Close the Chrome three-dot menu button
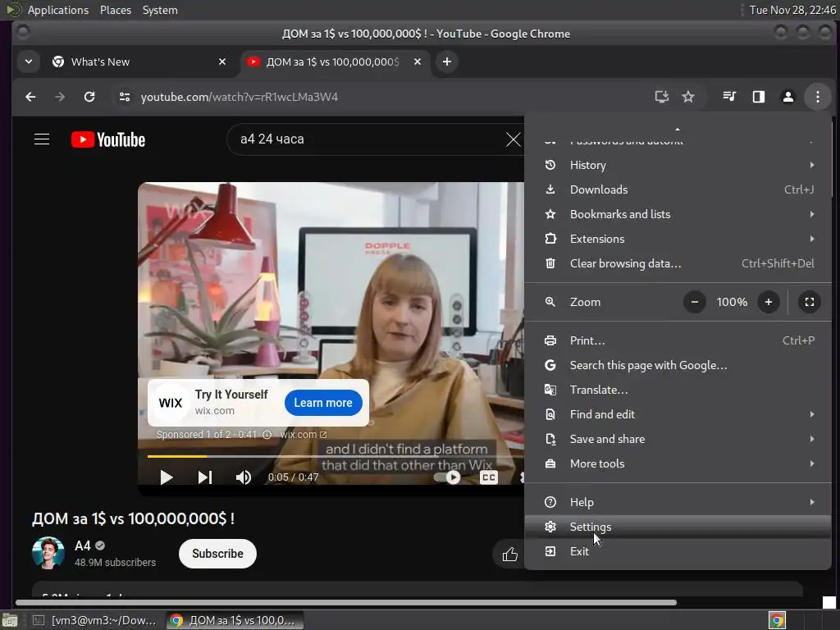The width and height of the screenshot is (840, 630). 818,97
